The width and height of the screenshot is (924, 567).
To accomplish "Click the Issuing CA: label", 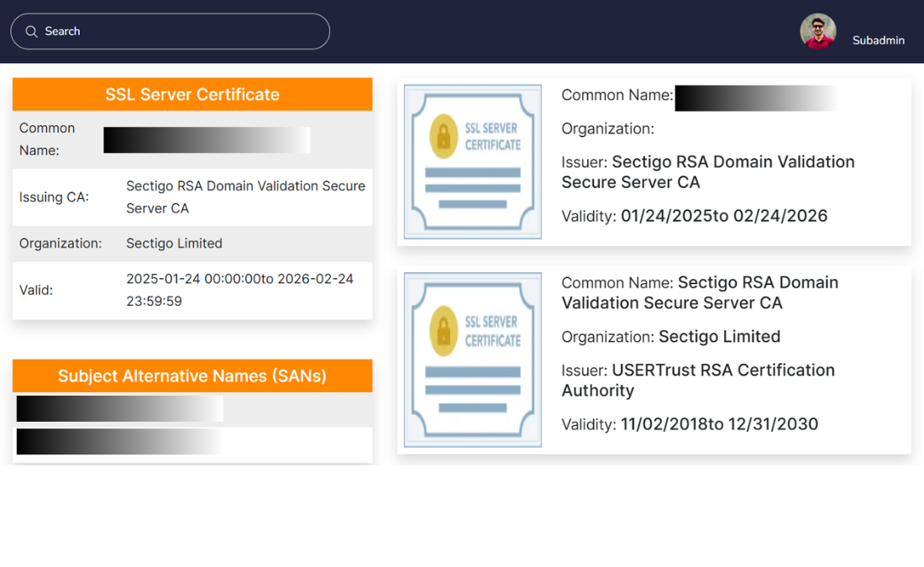I will pos(55,197).
